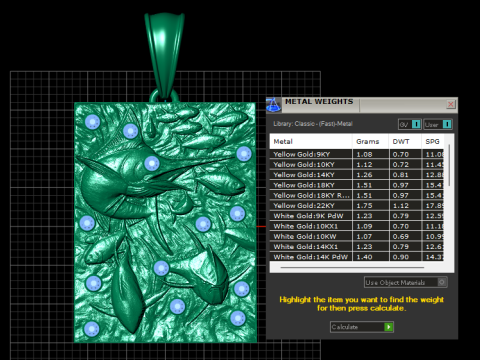This screenshot has height=360, width=480.
Task: Click the horizontal scrollbar under the metals table
Action: point(352,267)
